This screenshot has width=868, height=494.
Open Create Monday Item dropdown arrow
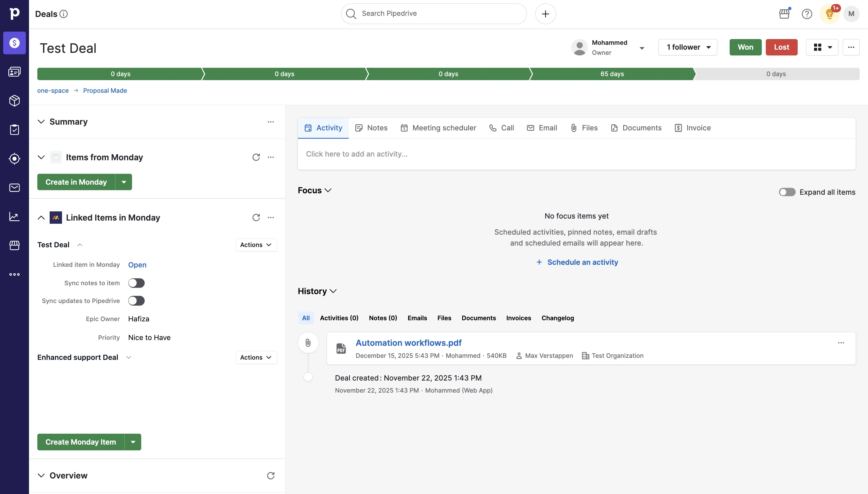click(133, 442)
